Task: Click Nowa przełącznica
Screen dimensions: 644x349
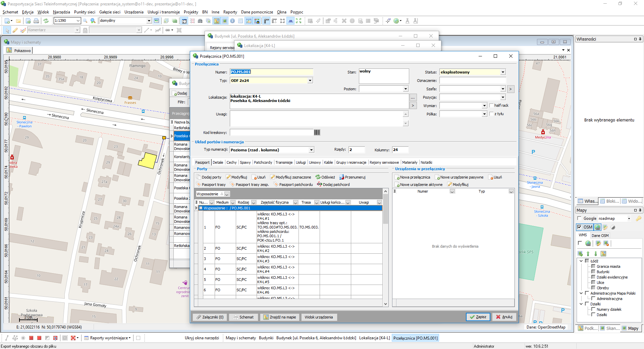Action: [x=412, y=177]
